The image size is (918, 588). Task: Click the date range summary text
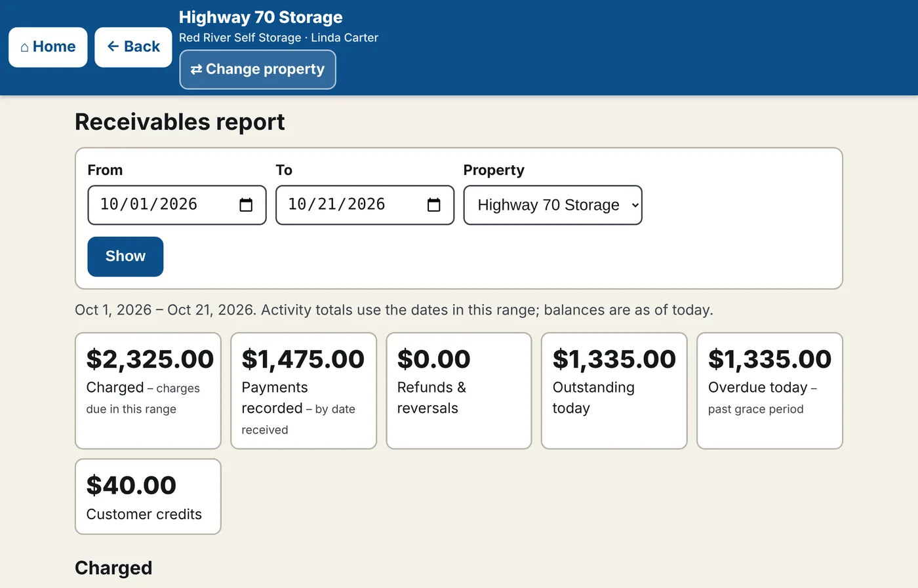[394, 310]
